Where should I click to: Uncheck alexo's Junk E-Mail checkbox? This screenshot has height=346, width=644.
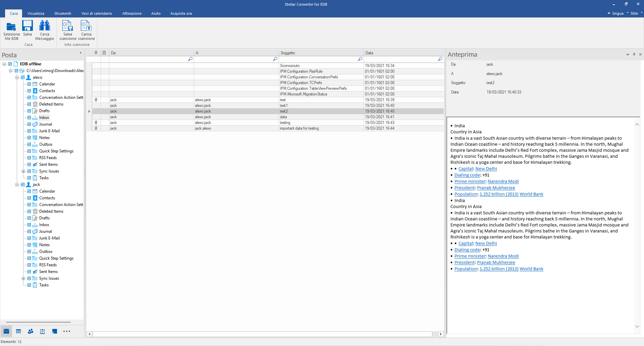click(x=29, y=131)
